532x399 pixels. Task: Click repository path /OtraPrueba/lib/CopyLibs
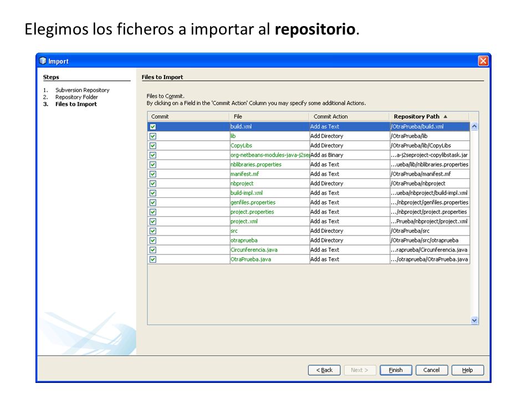click(421, 146)
